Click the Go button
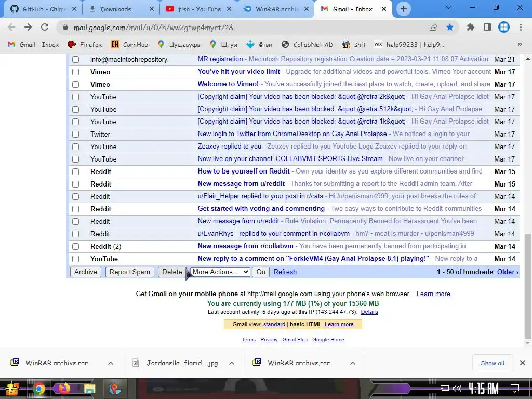The image size is (532, 399). [x=261, y=272]
